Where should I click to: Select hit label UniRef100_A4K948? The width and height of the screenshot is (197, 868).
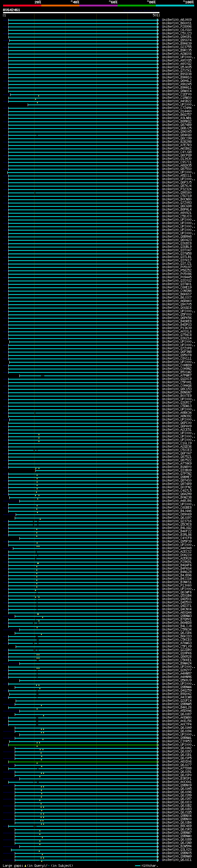(x=177, y=548)
